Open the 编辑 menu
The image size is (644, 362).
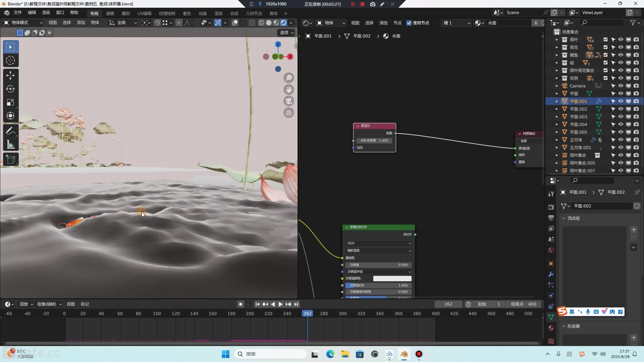point(32,13)
